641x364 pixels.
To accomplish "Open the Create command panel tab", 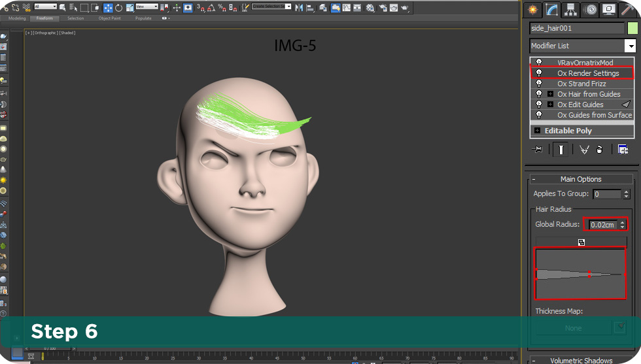I will click(x=532, y=9).
